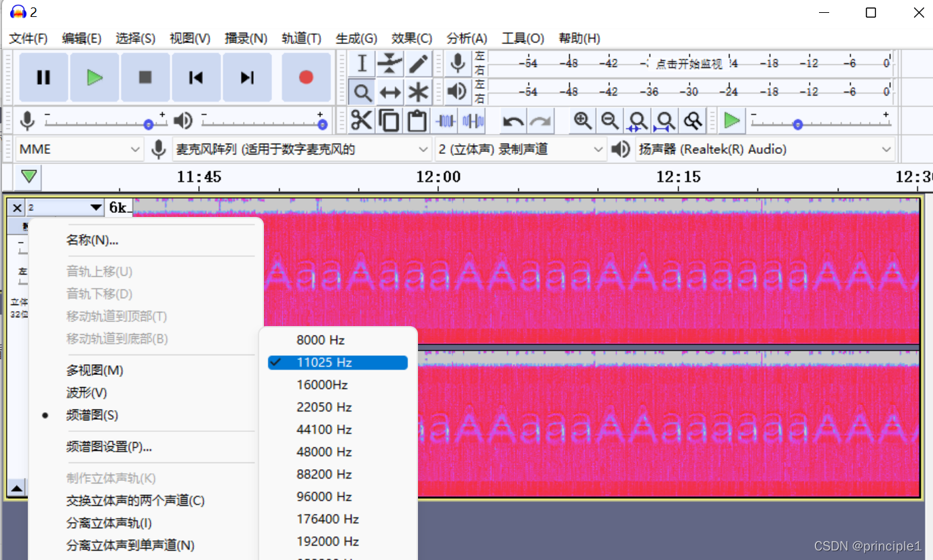Zoom out with magnifier minus icon
Screen dimensions: 933x560
[x=609, y=121]
